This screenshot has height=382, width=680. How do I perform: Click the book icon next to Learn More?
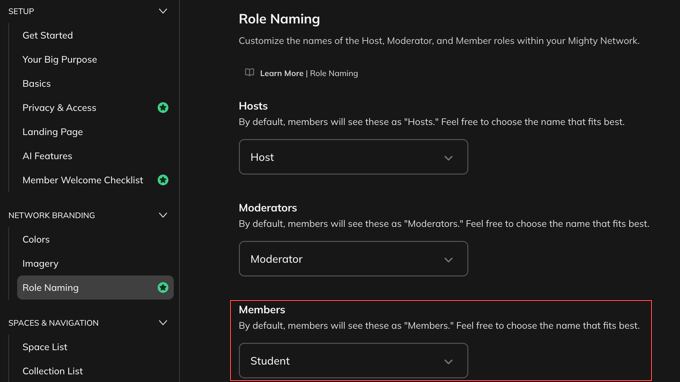(x=249, y=72)
